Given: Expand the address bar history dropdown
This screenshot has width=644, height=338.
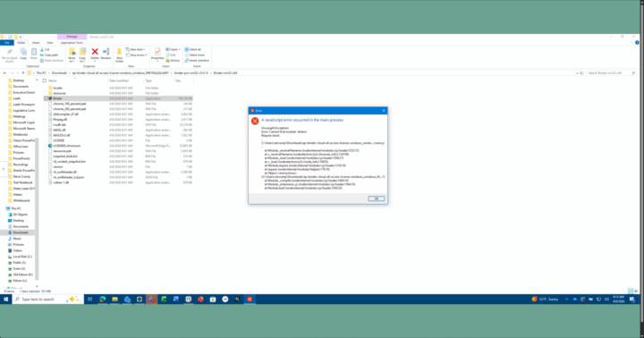Looking at the screenshot, I should click(x=577, y=73).
